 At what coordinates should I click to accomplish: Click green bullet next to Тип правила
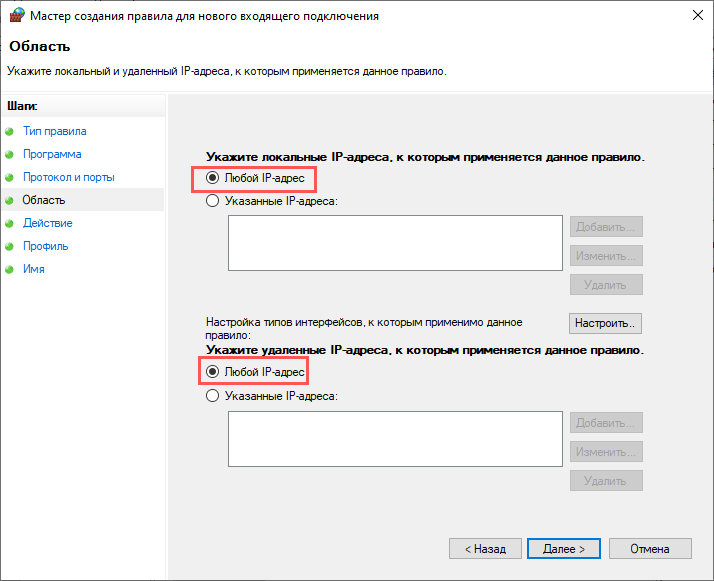(x=9, y=132)
